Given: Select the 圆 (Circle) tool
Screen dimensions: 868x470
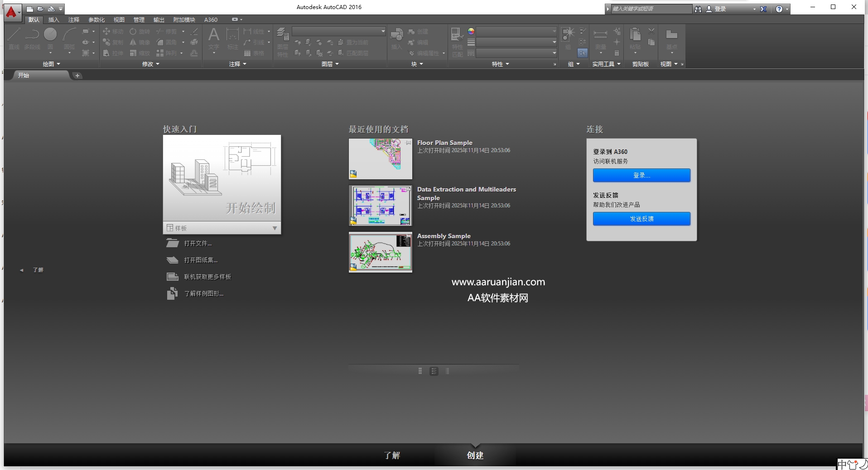Looking at the screenshot, I should [50, 34].
